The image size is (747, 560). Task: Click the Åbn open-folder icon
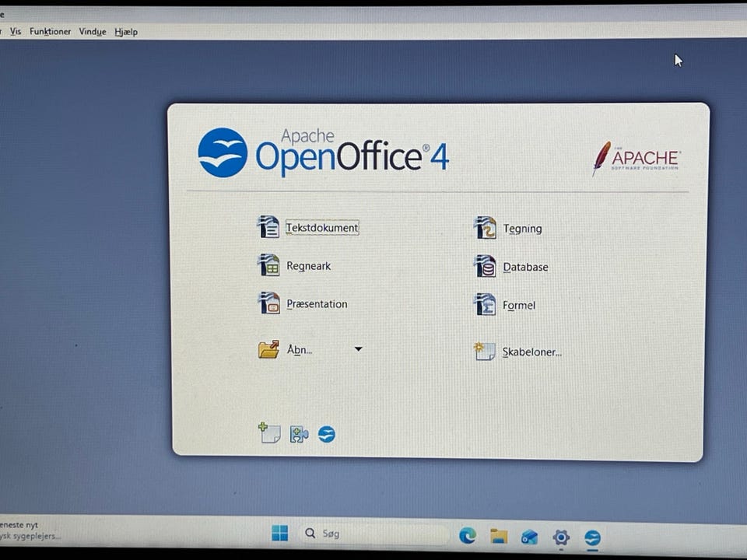click(x=268, y=349)
